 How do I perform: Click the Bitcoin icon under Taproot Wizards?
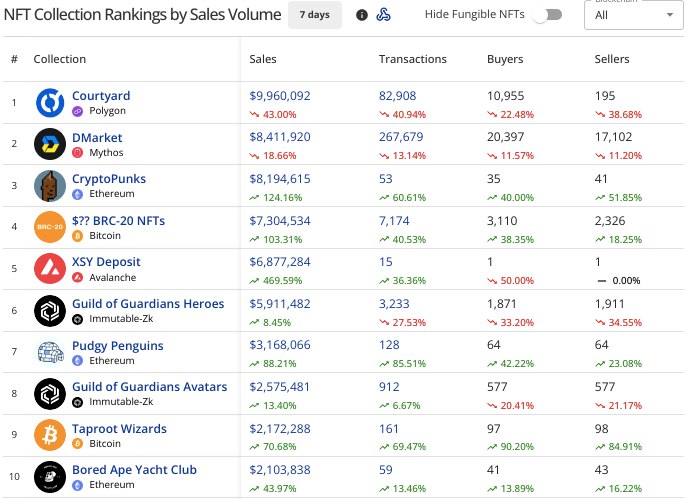point(78,443)
